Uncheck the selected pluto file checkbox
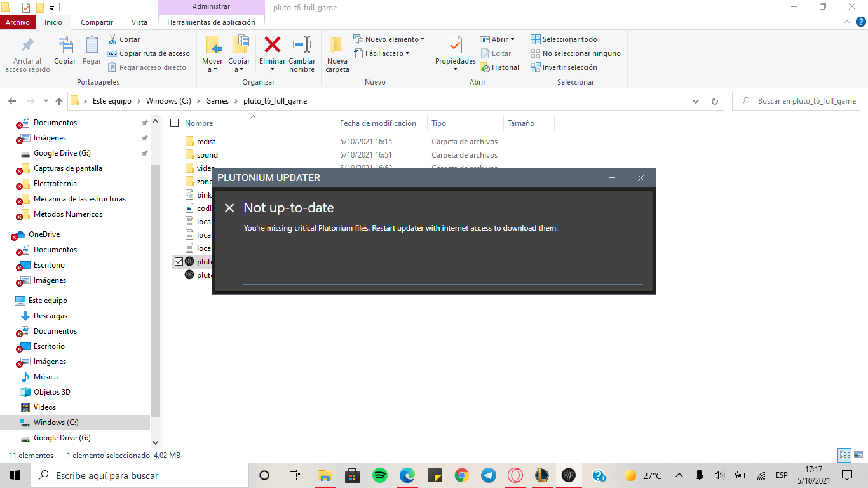 (x=179, y=261)
